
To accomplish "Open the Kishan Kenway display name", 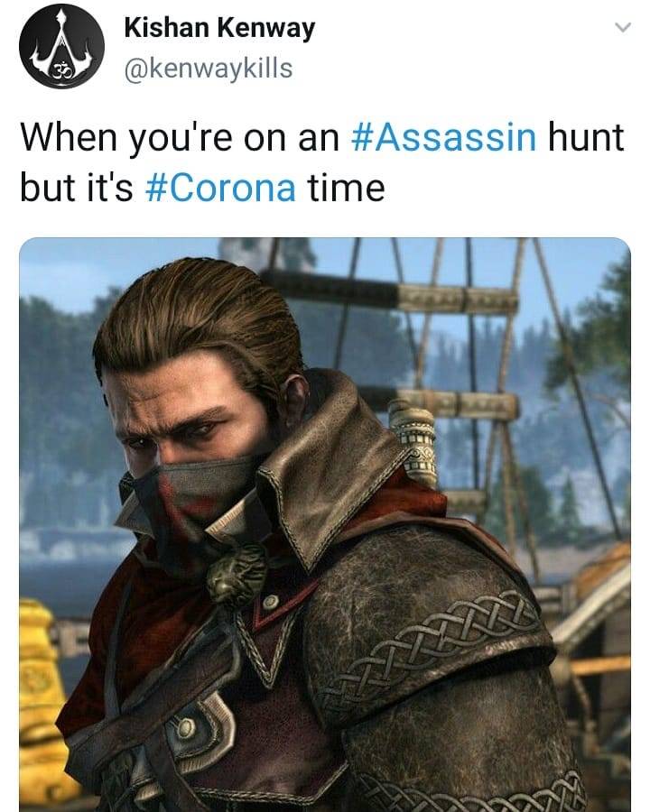I will (219, 27).
